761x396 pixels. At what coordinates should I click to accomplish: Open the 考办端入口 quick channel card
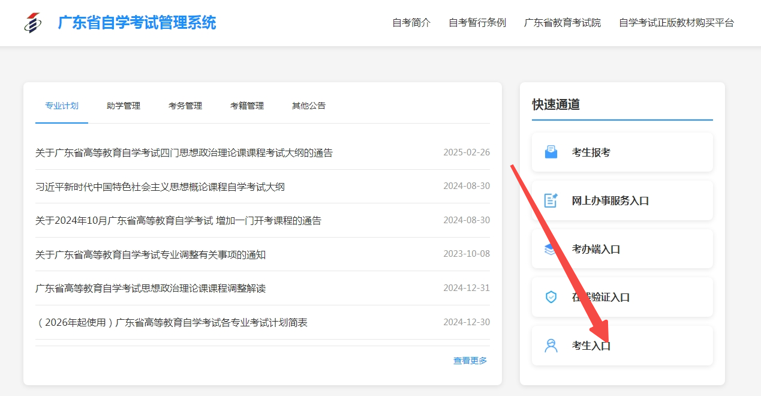pyautogui.click(x=622, y=249)
